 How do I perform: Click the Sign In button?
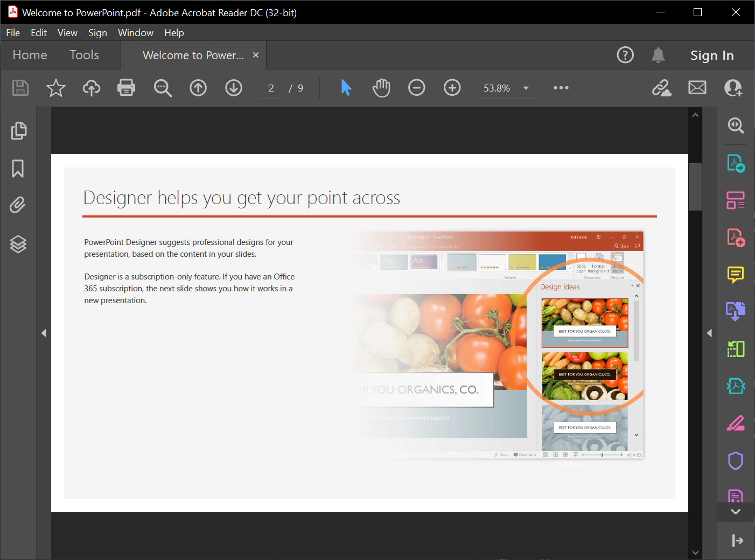click(712, 55)
